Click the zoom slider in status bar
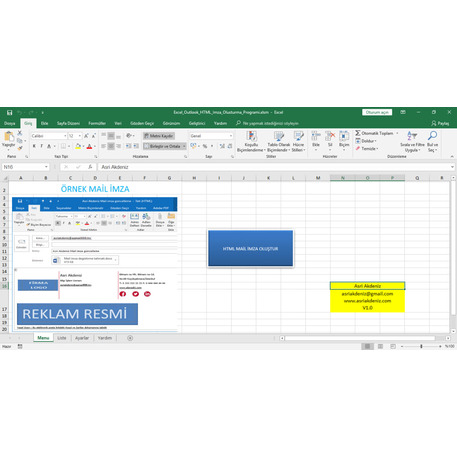Image resolution: width=457 pixels, height=457 pixels. pos(421,347)
